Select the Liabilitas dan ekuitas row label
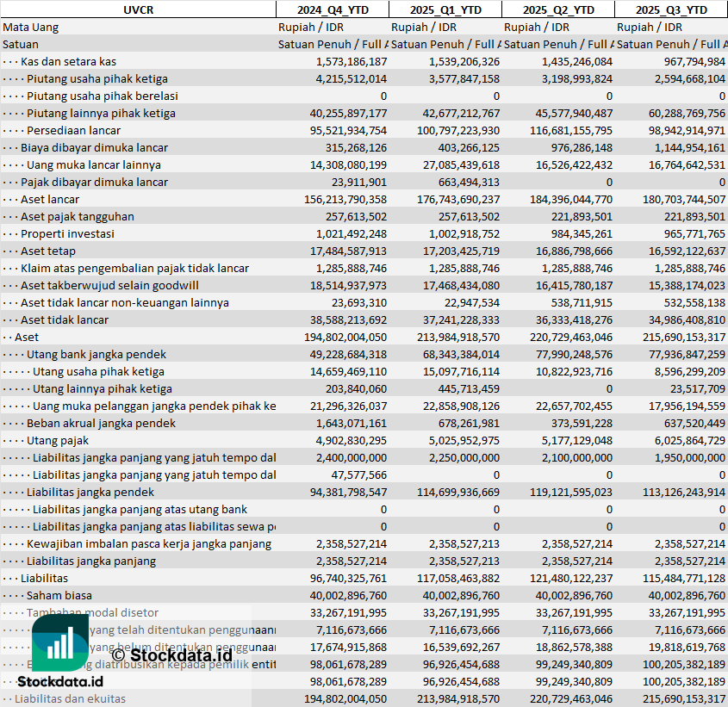Screen dimensions: 728x707 pyautogui.click(x=70, y=698)
